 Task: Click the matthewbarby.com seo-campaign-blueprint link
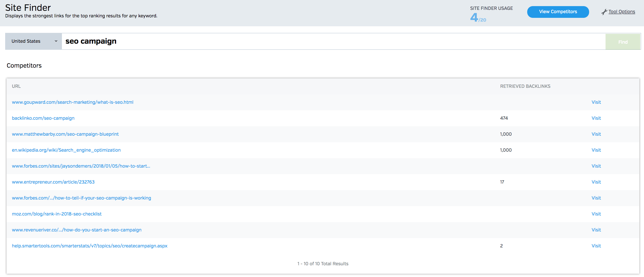[65, 134]
